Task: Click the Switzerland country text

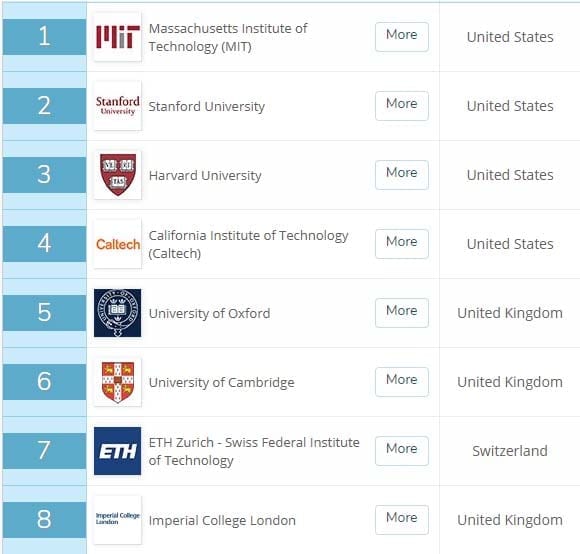Action: tap(510, 451)
